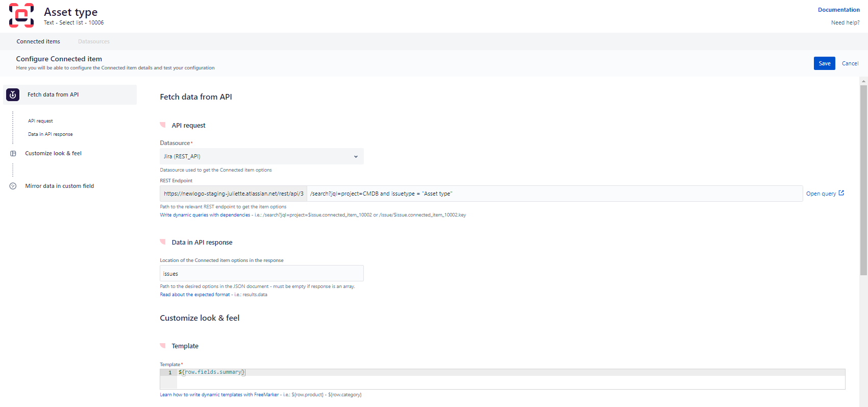868x407 pixels.
Task: Click the REST Endpoint query input field
Action: (554, 194)
